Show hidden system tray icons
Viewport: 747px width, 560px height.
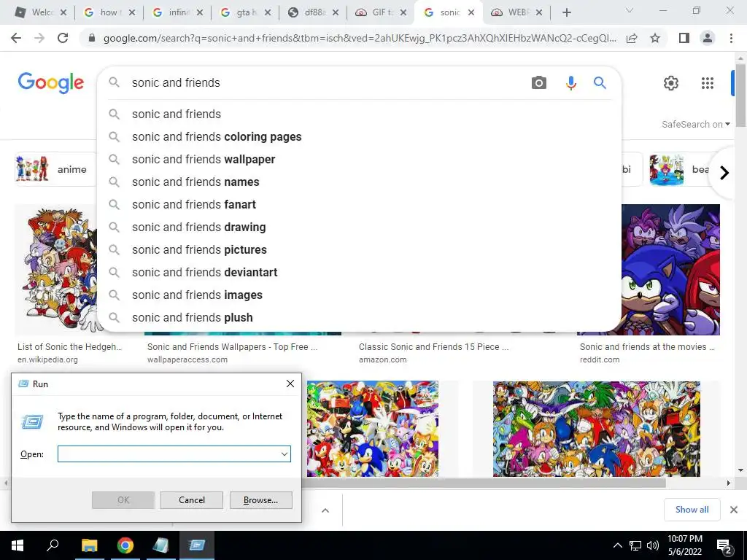click(617, 545)
